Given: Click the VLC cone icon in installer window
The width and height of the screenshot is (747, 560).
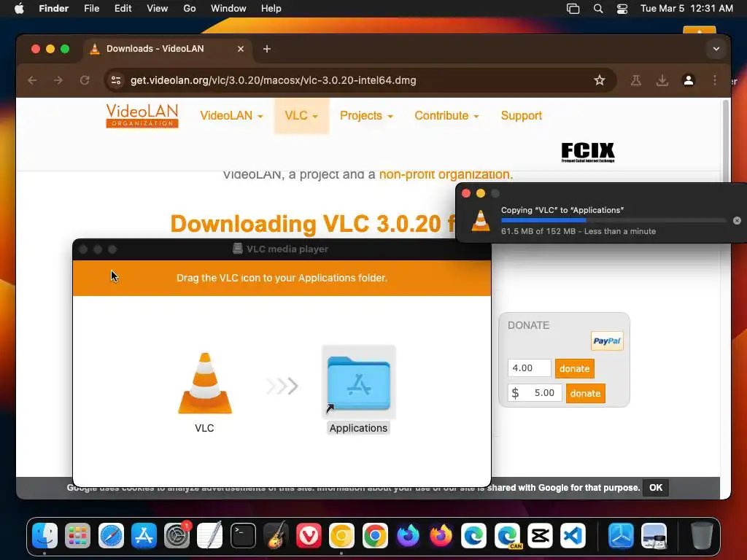Looking at the screenshot, I should pos(205,384).
